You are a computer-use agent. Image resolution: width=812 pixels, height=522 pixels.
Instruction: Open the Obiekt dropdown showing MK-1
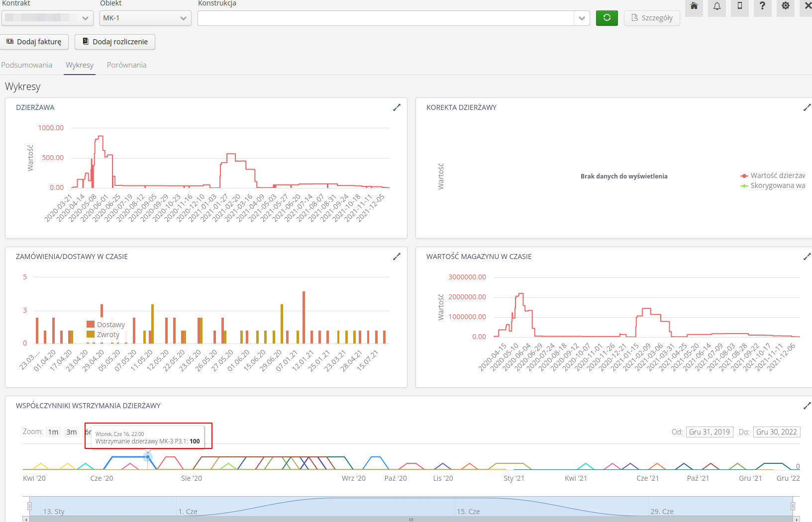click(145, 18)
